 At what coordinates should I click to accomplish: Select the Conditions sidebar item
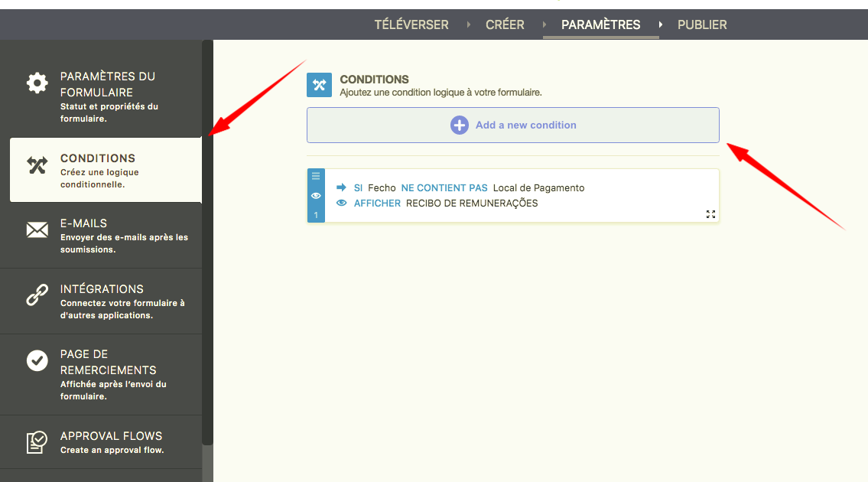[x=106, y=170]
